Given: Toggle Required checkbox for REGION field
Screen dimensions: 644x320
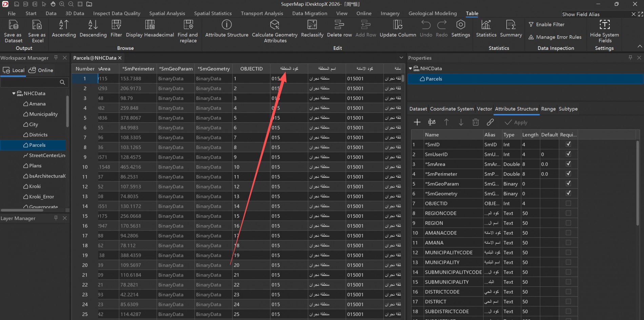Looking at the screenshot, I should tap(568, 223).
